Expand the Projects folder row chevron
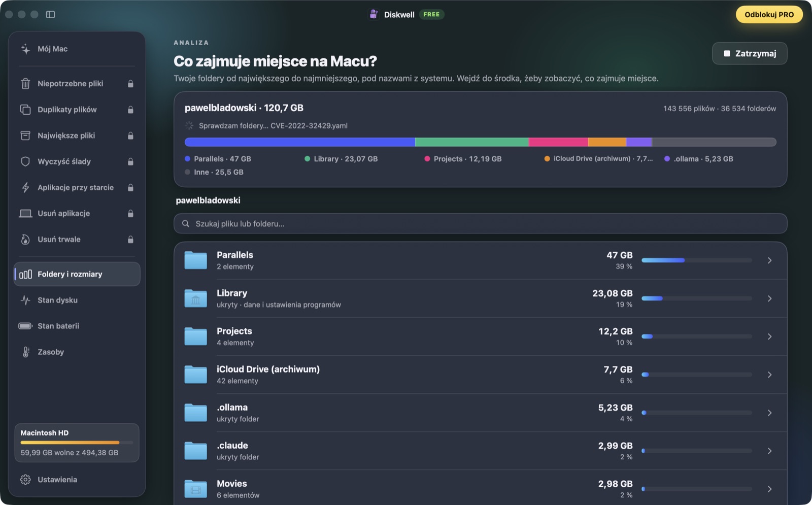The image size is (812, 505). click(x=769, y=336)
